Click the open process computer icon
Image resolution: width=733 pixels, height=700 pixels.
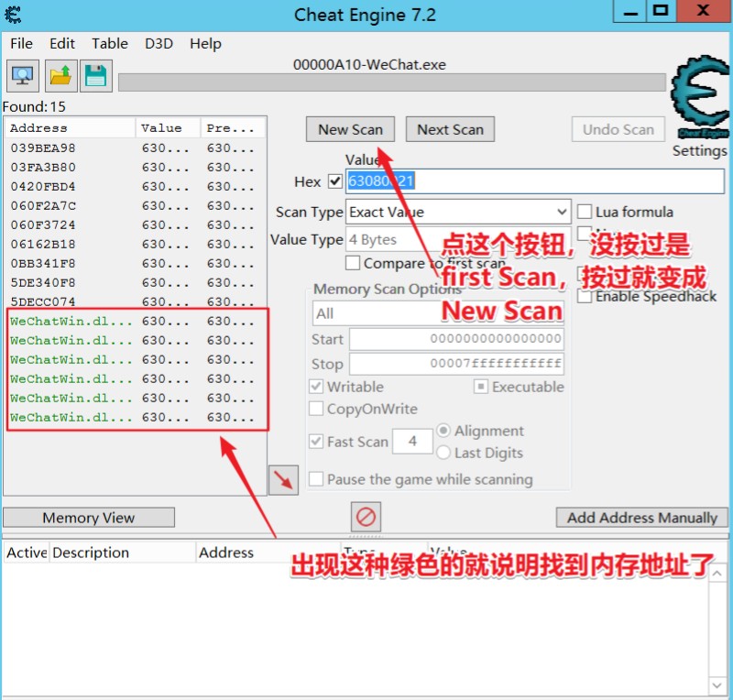click(x=21, y=76)
